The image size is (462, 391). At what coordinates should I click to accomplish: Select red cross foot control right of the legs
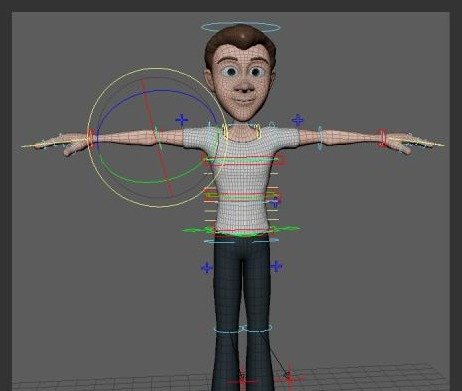tap(289, 378)
